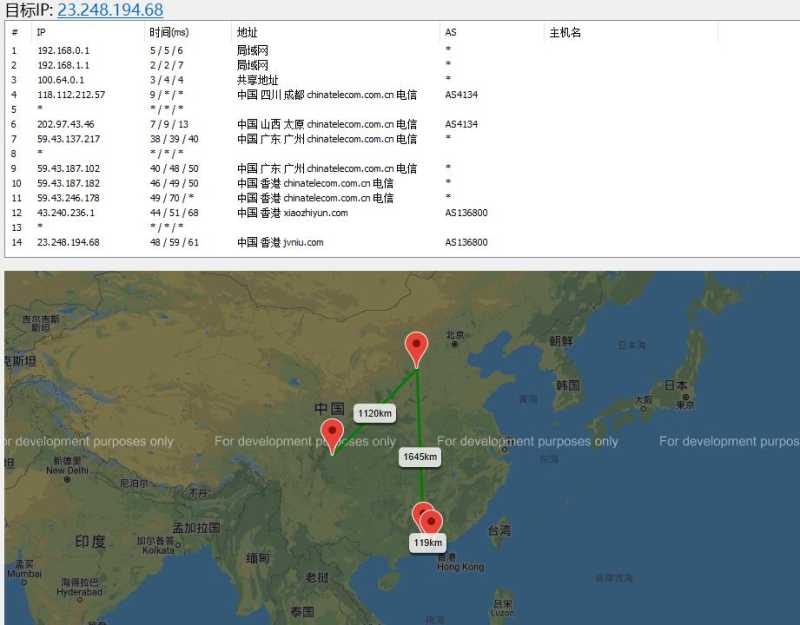The image size is (800, 625).
Task: Select the address 中国 山西 太原 chinatelecom.com.cn
Action: coord(327,124)
